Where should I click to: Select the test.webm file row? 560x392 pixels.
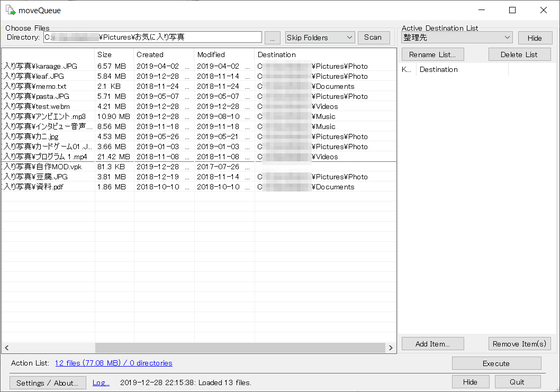[199, 106]
